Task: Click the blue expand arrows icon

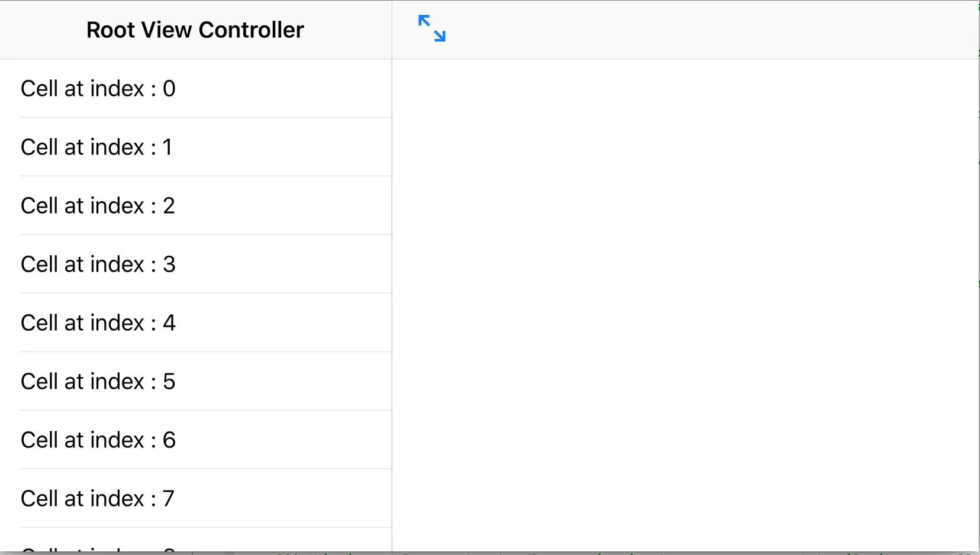Action: tap(431, 28)
